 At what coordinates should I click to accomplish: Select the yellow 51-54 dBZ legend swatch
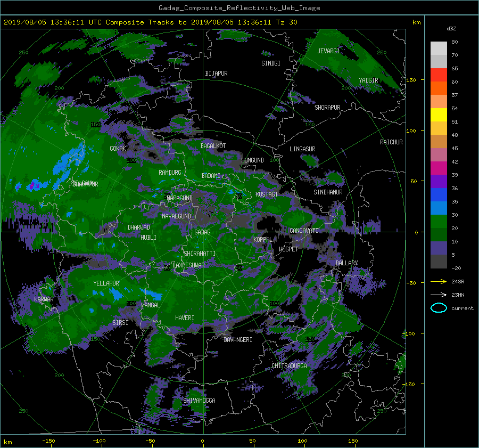439,115
